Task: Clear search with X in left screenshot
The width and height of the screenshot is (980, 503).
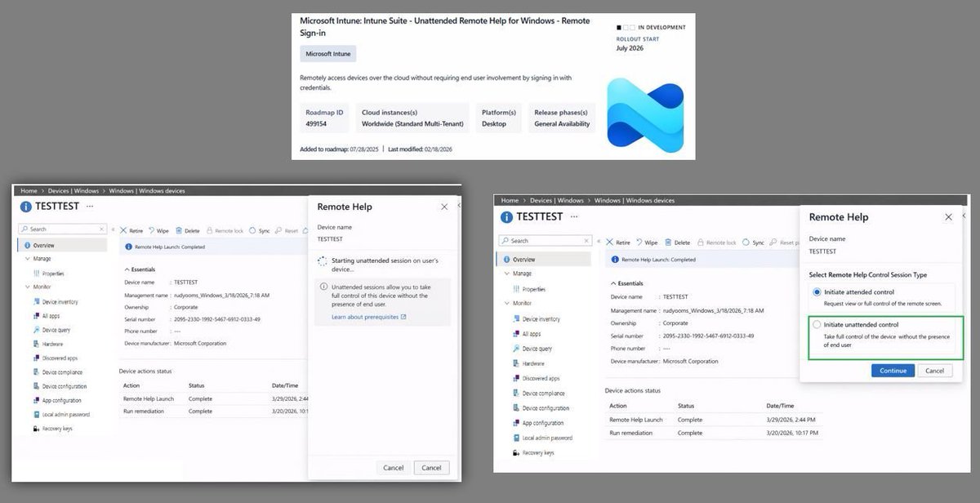Action: (101, 229)
